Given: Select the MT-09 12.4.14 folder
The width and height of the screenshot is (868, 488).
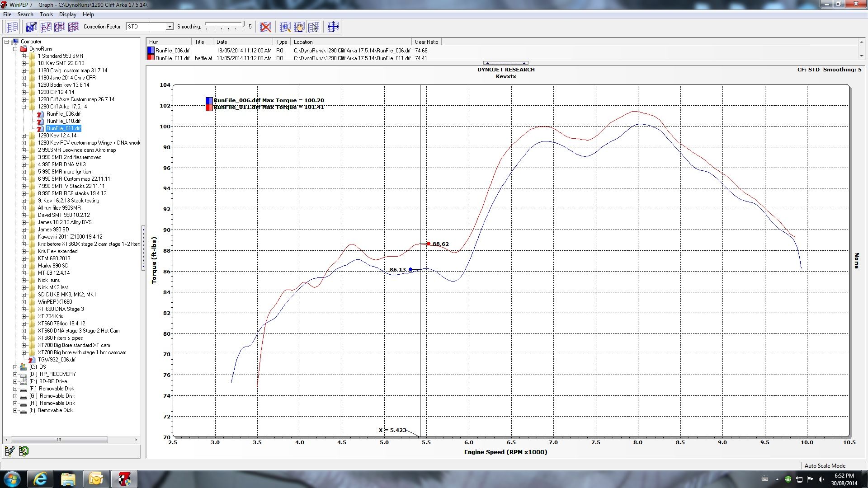Looking at the screenshot, I should 54,273.
